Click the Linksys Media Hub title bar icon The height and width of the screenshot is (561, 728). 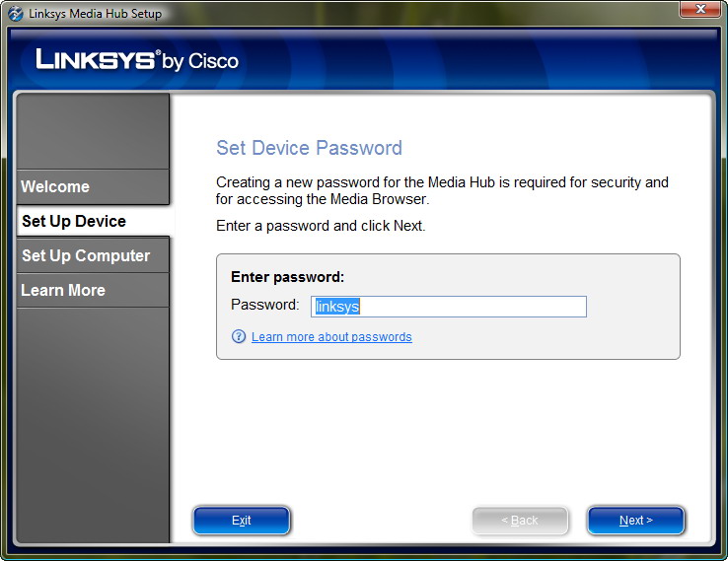(x=15, y=14)
